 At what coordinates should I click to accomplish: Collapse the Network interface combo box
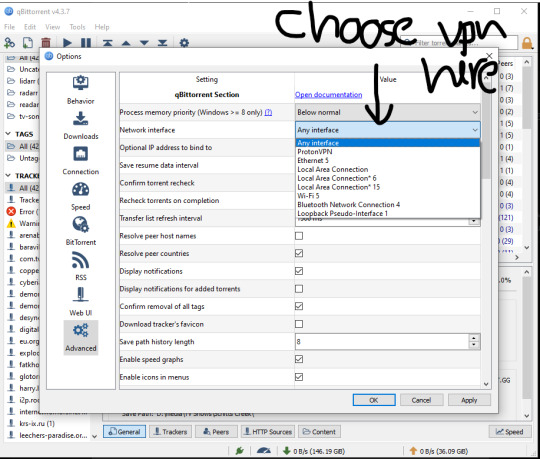(x=387, y=130)
